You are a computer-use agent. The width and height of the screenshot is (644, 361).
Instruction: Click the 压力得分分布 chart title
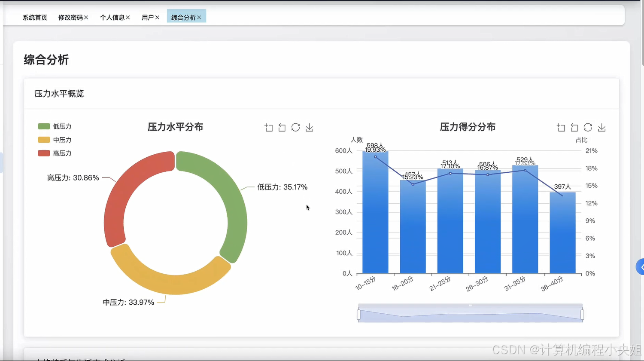(x=468, y=127)
